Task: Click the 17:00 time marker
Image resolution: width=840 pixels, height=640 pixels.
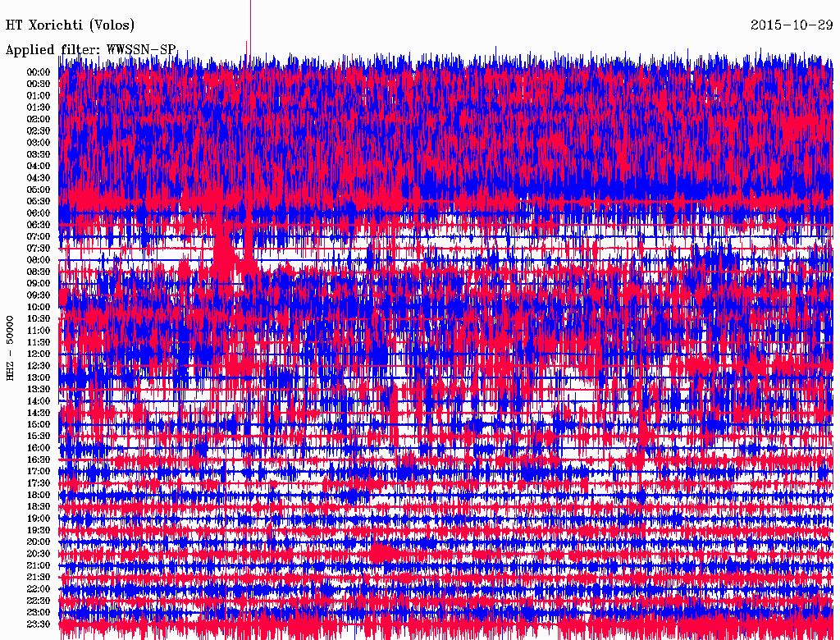Action: point(39,472)
